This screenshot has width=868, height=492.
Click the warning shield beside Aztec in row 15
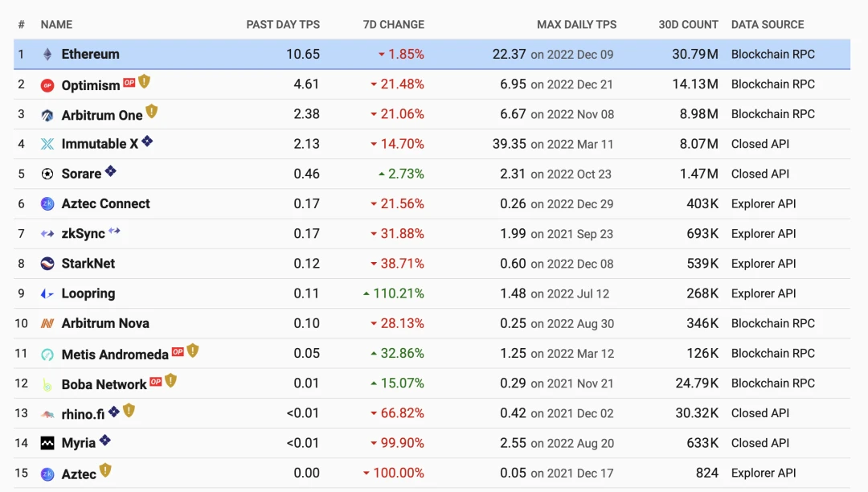(x=105, y=470)
